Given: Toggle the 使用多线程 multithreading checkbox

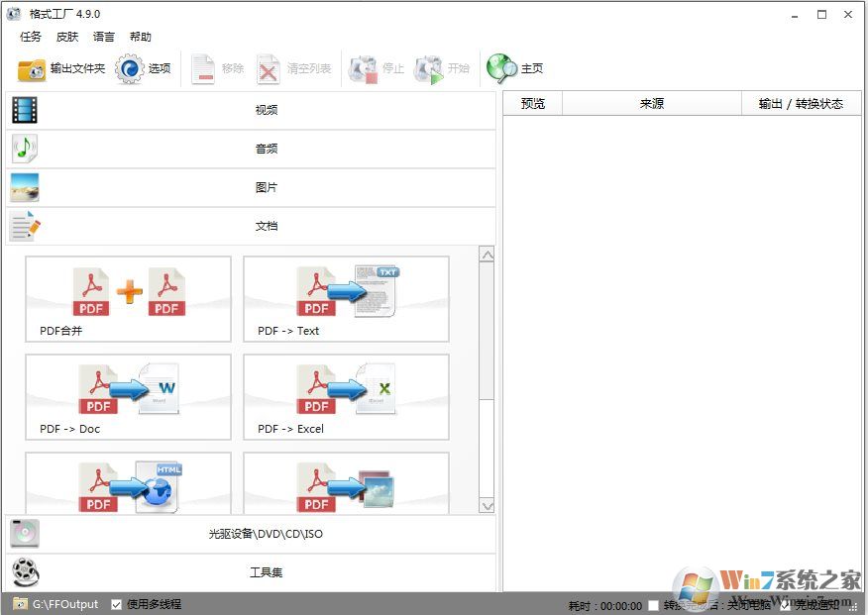Looking at the screenshot, I should (x=116, y=604).
